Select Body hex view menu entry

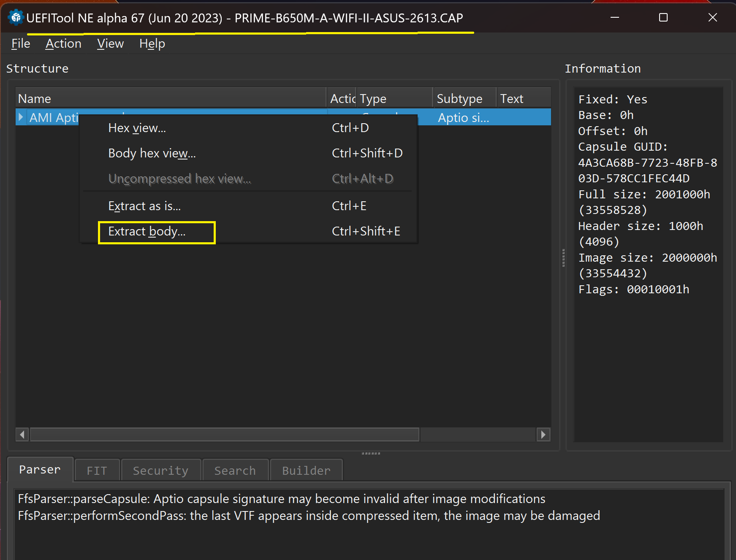click(x=152, y=153)
